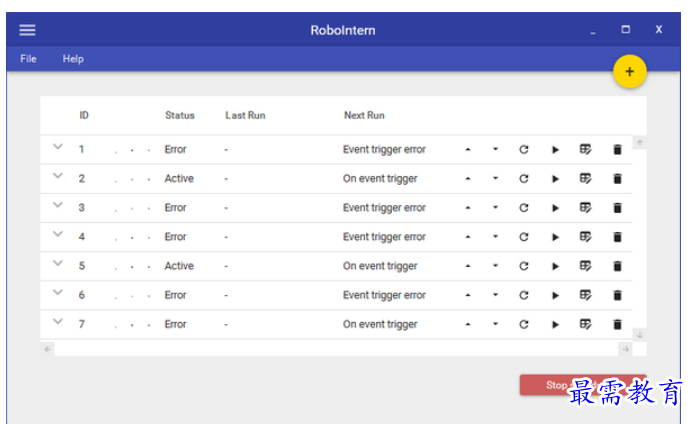Viewport: 691px width, 424px height.
Task: Add a new task with plus button
Action: point(630,71)
